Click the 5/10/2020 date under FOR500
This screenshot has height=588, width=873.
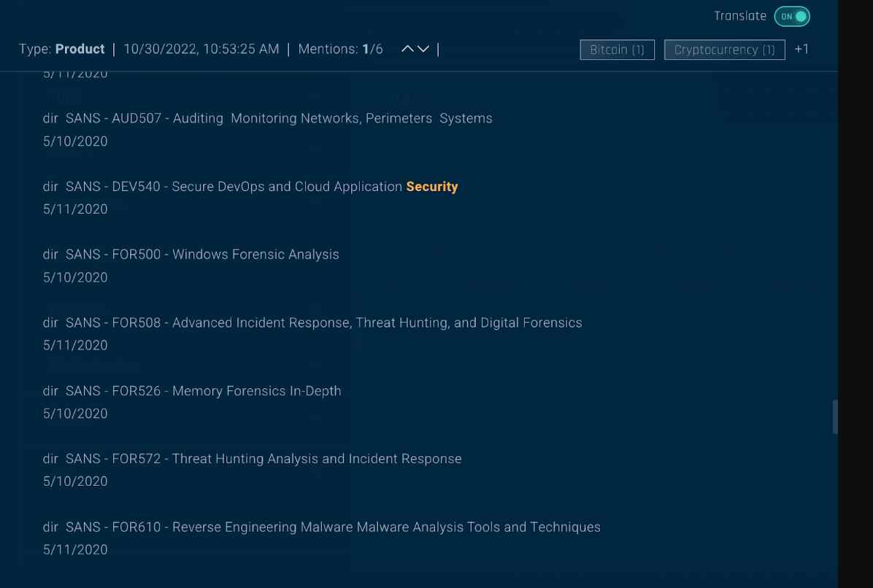75,278
